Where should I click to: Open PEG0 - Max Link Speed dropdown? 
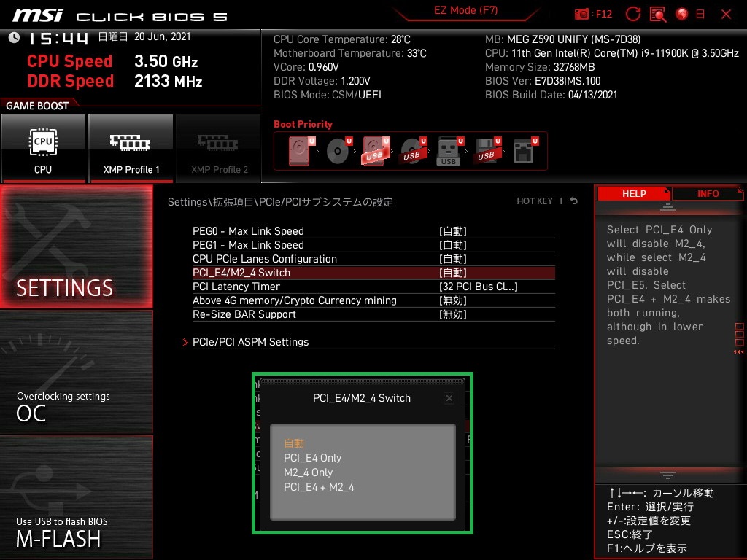tap(373, 231)
